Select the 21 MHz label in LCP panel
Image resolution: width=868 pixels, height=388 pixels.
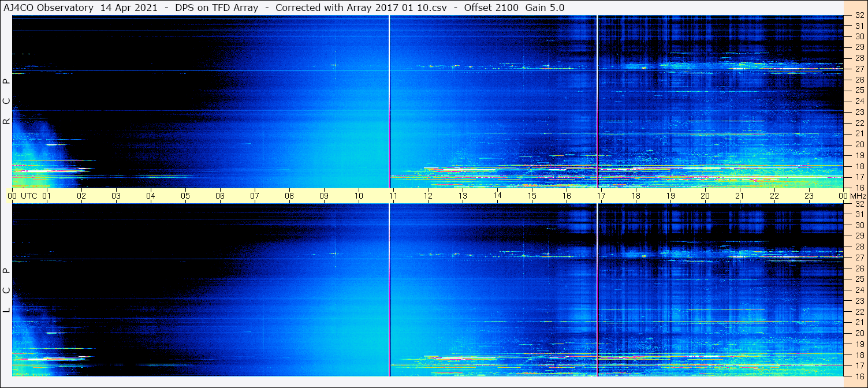tap(859, 322)
